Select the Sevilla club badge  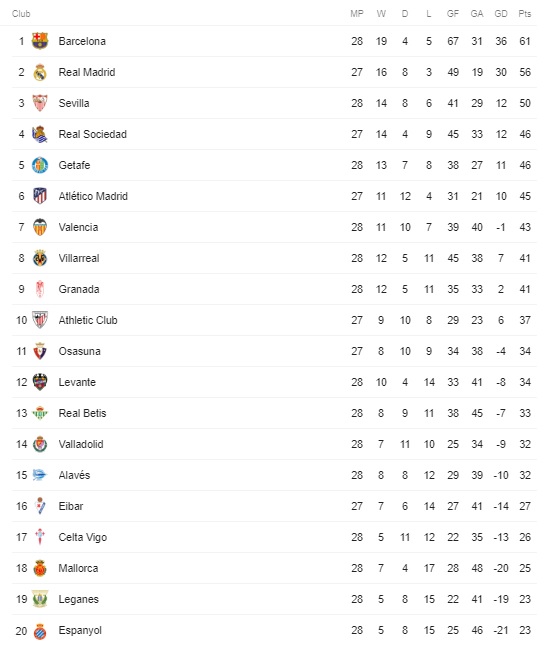pos(40,103)
